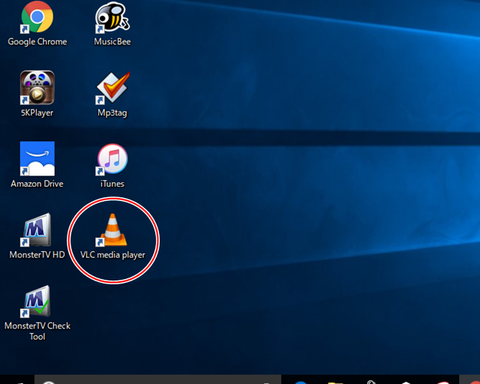The width and height of the screenshot is (480, 384).
Task: Select the VLC media player cone icon
Action: click(112, 230)
